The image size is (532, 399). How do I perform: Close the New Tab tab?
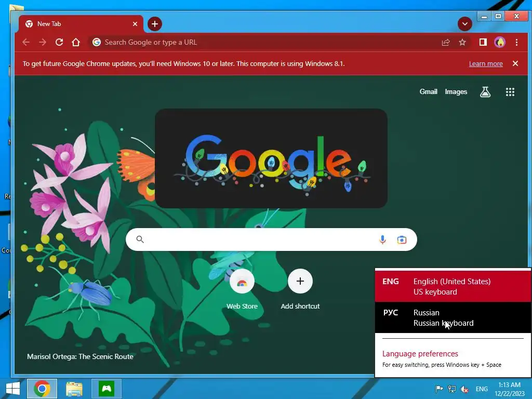point(135,24)
